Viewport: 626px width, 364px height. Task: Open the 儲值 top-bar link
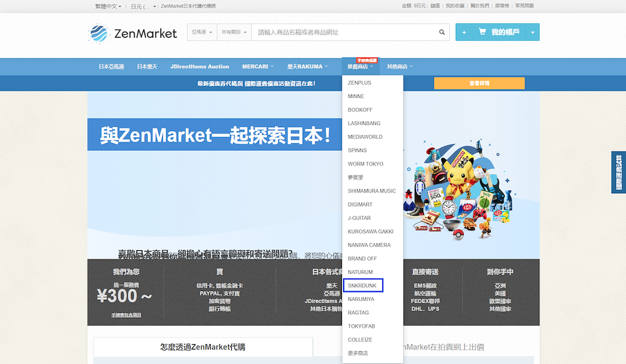435,6
